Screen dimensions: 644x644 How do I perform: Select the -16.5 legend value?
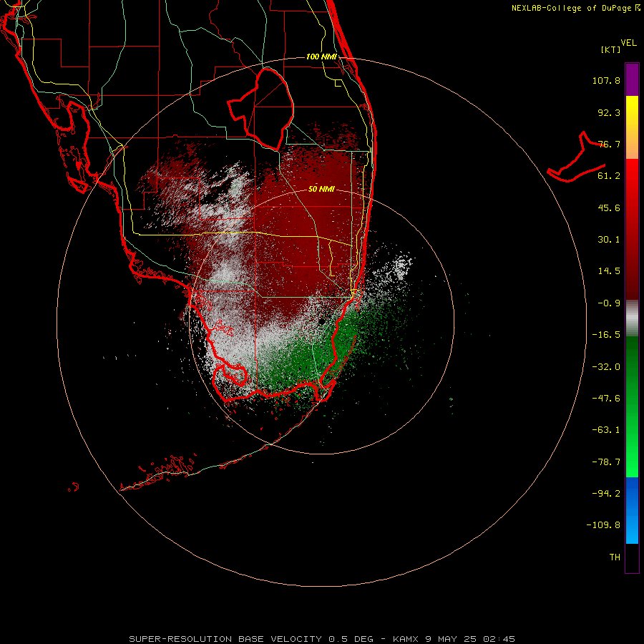coord(606,335)
